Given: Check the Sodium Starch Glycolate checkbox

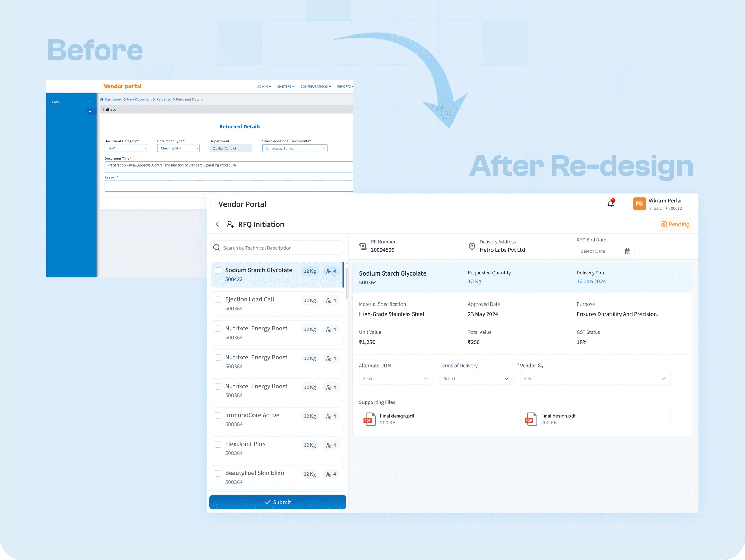Looking at the screenshot, I should point(218,270).
